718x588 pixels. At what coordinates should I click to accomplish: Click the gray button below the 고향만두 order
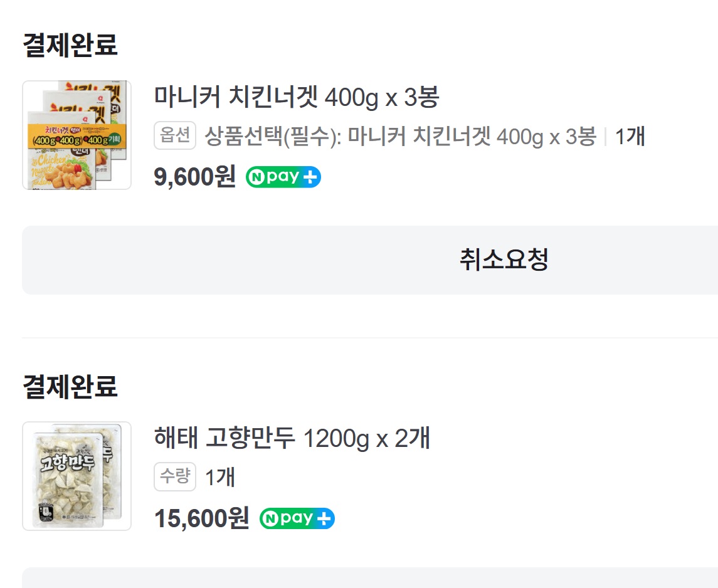pos(370,579)
